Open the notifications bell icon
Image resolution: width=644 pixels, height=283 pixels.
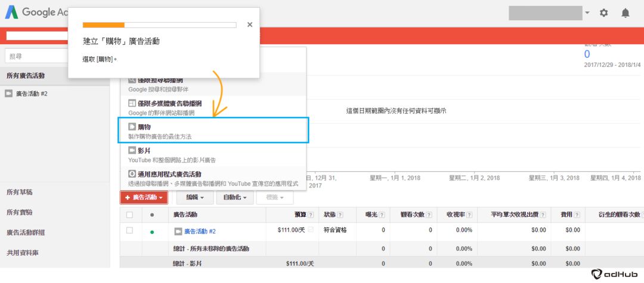[625, 13]
